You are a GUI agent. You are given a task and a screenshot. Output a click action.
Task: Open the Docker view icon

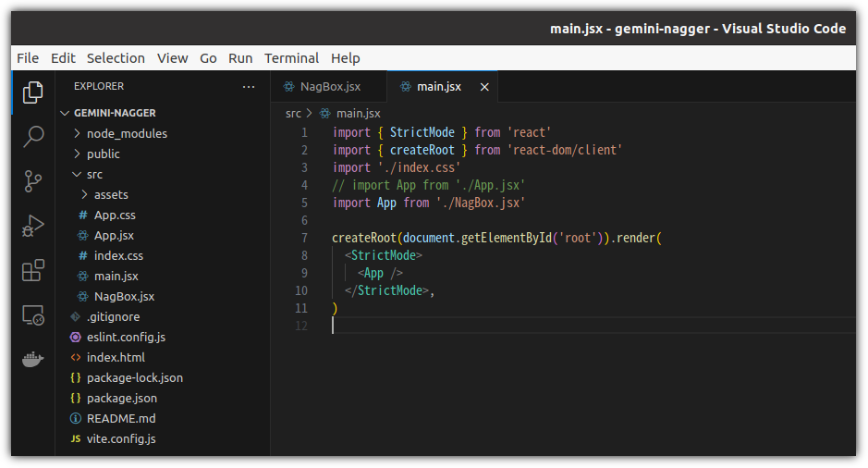click(32, 360)
